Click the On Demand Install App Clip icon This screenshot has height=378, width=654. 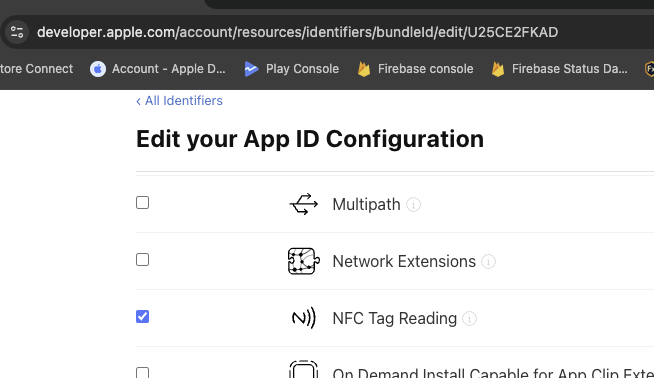[x=304, y=369]
